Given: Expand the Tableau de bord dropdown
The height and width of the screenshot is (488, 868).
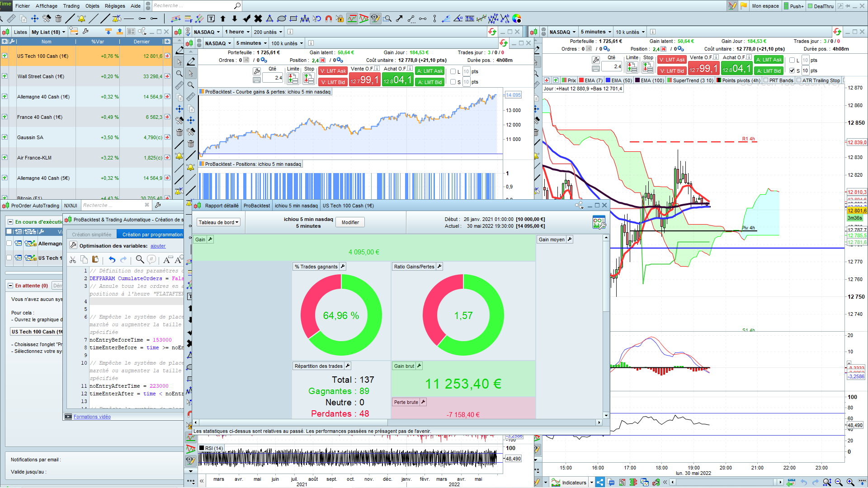Looking at the screenshot, I should pos(218,222).
